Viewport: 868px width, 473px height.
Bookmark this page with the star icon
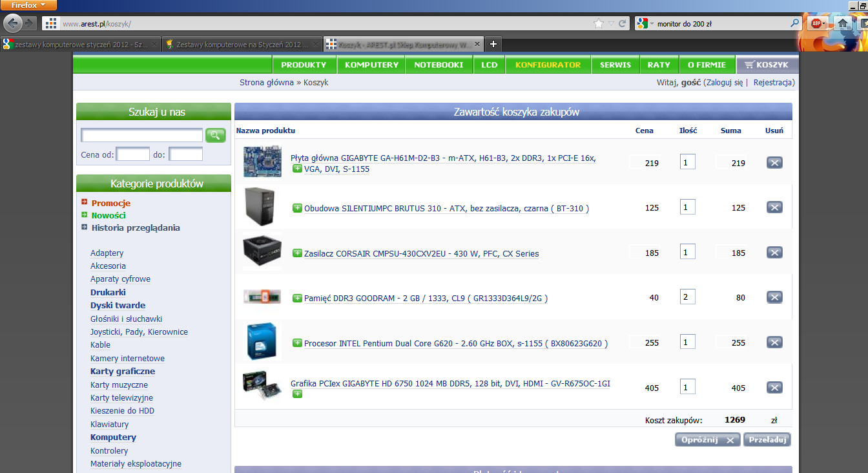click(599, 23)
